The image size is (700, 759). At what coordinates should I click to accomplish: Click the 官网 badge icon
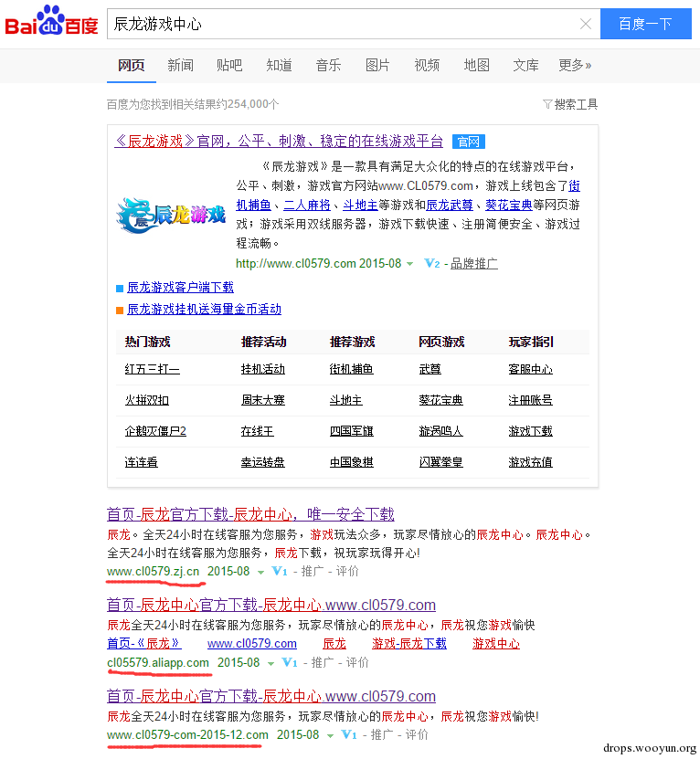[x=469, y=142]
